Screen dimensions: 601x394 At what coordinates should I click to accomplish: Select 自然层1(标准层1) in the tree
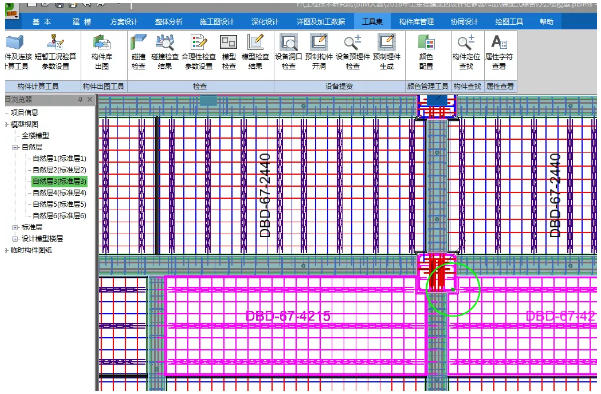pos(59,158)
